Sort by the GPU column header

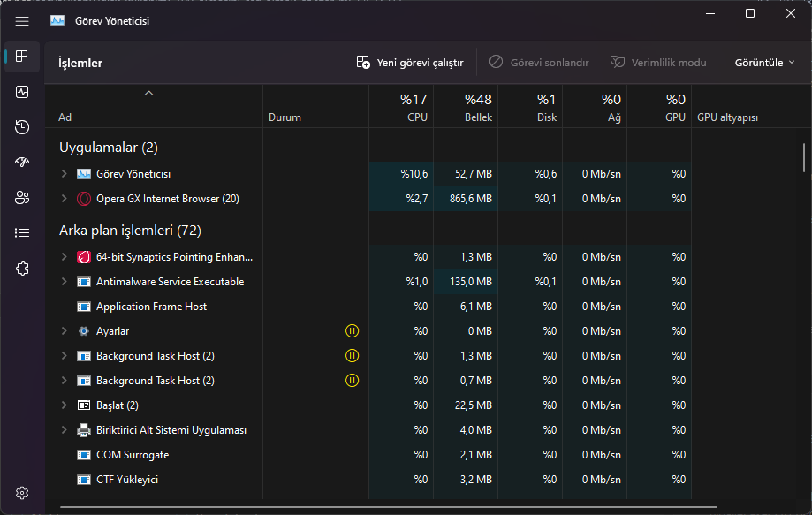[659, 107]
